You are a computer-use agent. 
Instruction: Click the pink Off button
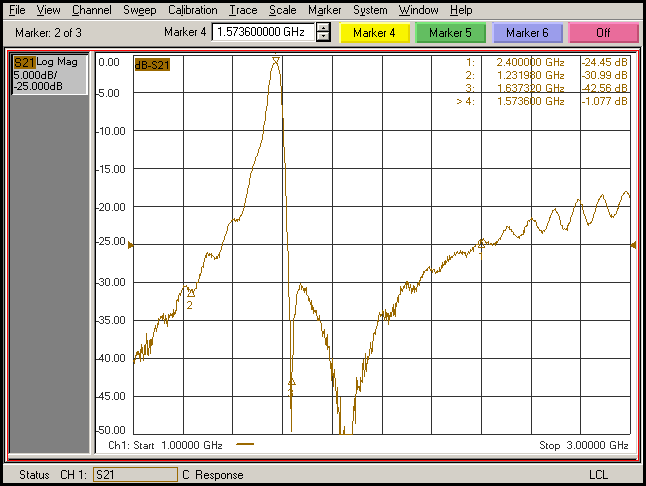pyautogui.click(x=603, y=33)
